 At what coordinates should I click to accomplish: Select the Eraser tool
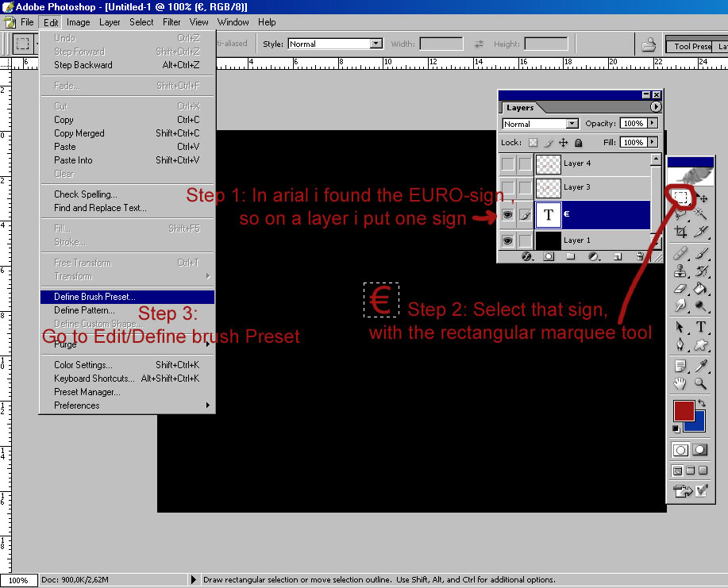tap(680, 289)
